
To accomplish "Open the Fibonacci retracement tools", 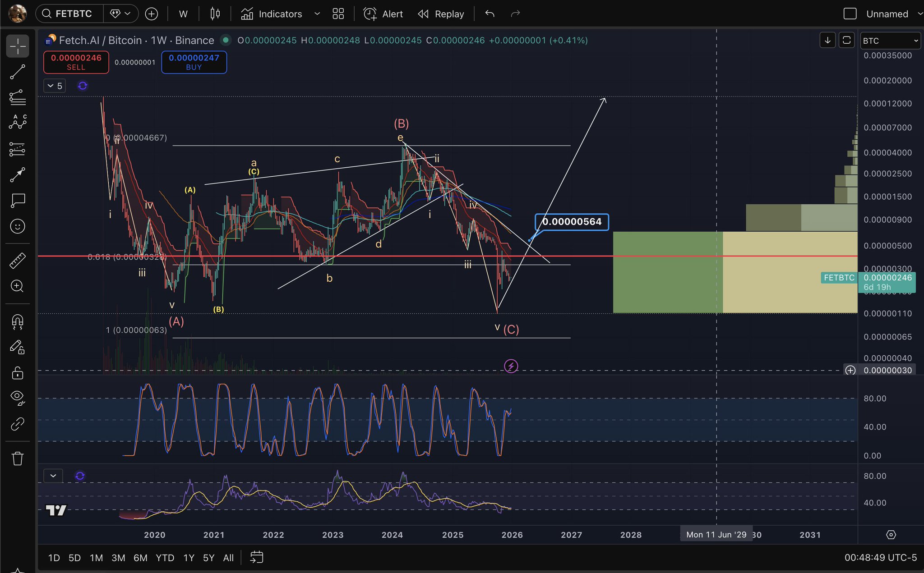I will click(x=18, y=97).
